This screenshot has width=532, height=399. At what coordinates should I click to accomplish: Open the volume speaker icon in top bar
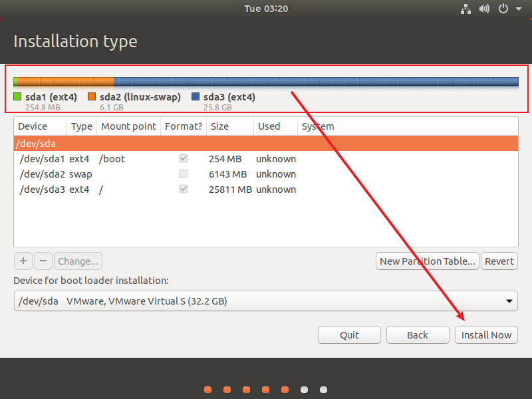point(484,9)
